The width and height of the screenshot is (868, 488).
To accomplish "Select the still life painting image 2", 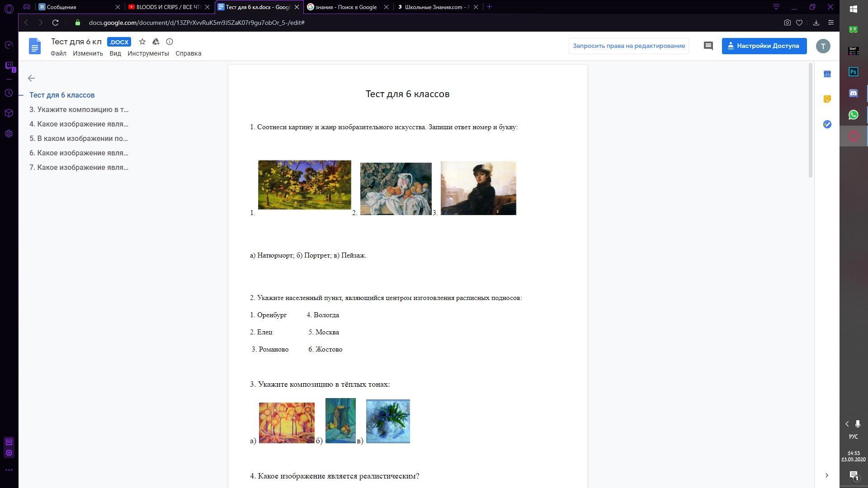I will pyautogui.click(x=396, y=189).
